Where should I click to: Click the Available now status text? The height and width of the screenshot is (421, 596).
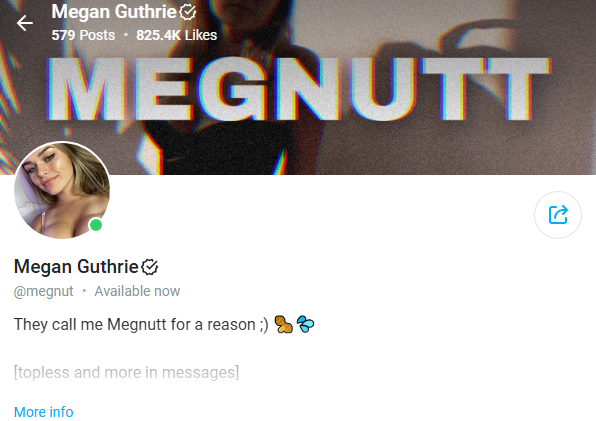pos(137,291)
